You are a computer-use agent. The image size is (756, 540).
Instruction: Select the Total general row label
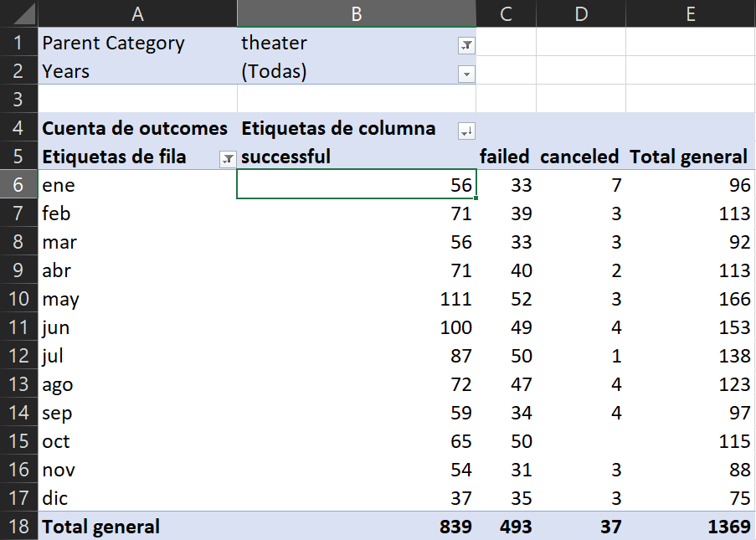pos(100,527)
